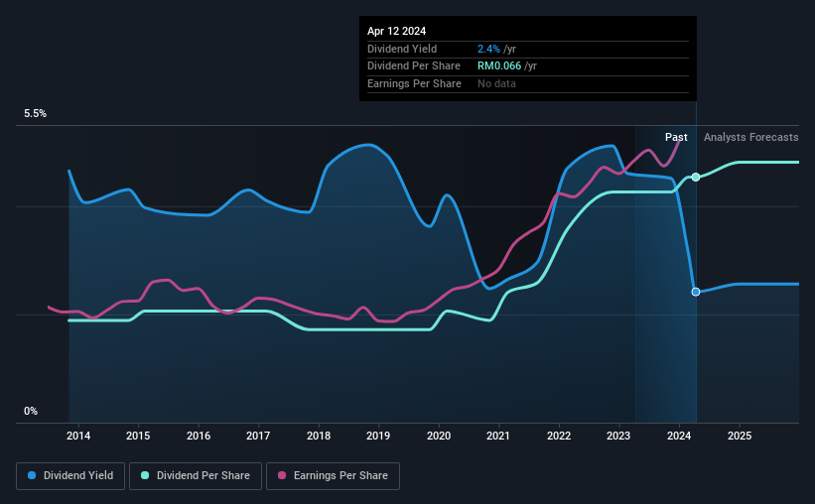Click the 2021 x-axis label
The image size is (815, 504).
coord(498,436)
